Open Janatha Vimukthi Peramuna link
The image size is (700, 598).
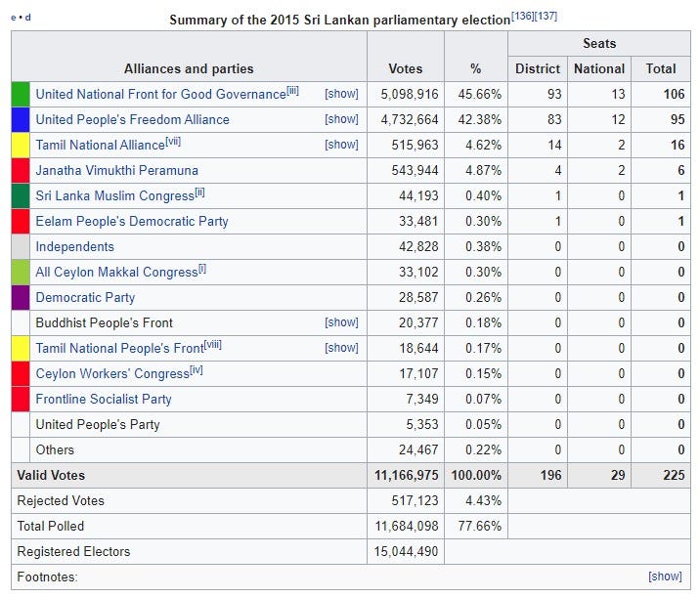(117, 170)
